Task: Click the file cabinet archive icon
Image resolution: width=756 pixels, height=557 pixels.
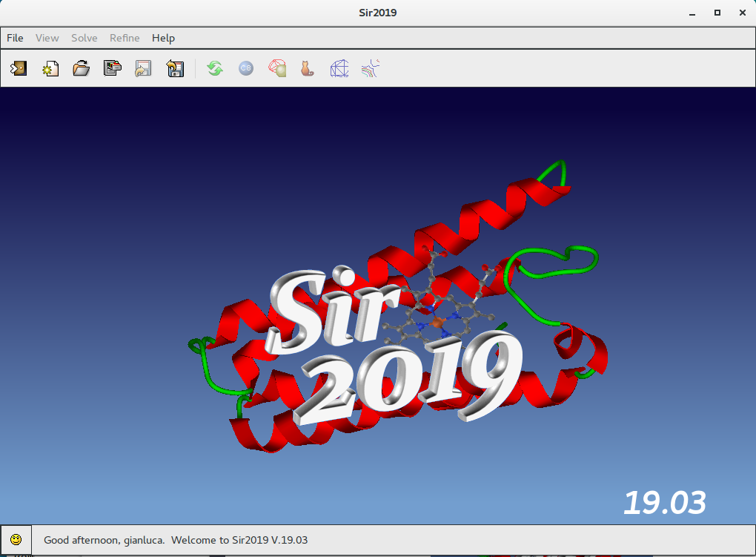Action: 113,68
